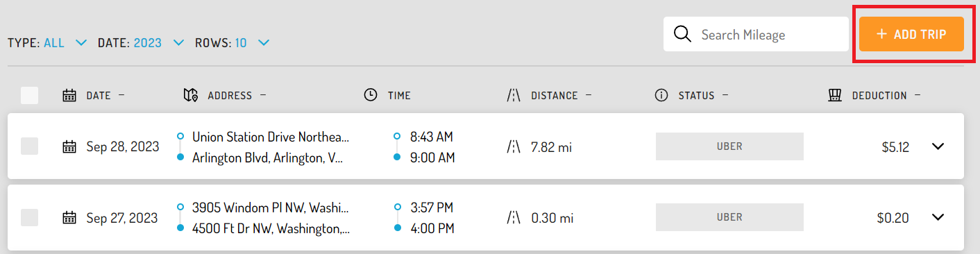Image resolution: width=980 pixels, height=254 pixels.
Task: Click the calendar icon in Date header
Action: 69,95
